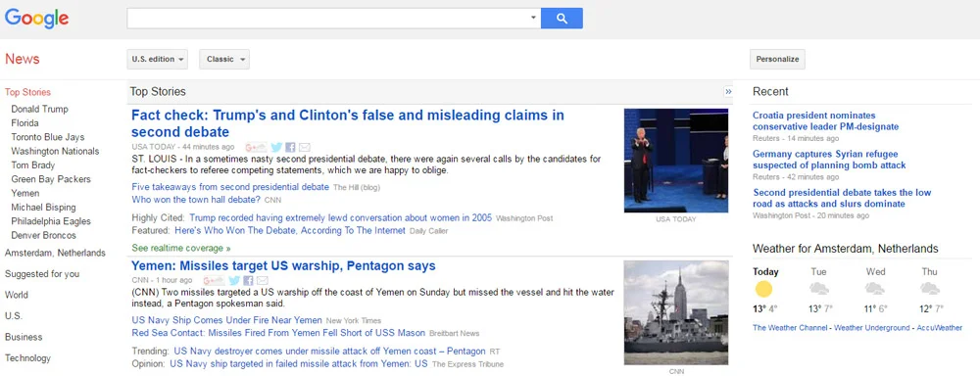Email the USA TODAY fact check story
The image size is (980, 376).
(305, 148)
